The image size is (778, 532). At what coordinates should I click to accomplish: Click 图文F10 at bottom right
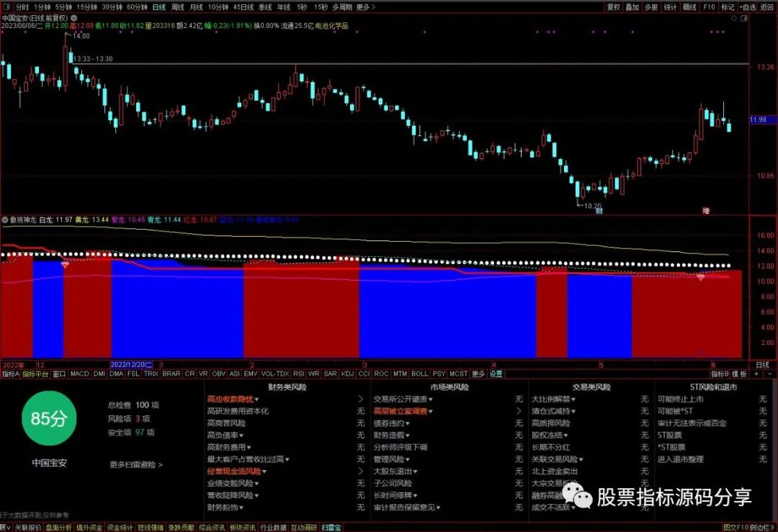735,528
